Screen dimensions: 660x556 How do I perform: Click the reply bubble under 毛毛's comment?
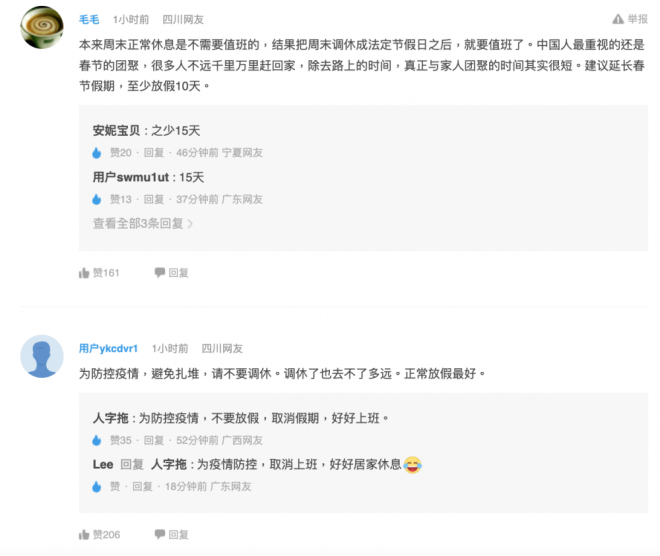[171, 273]
